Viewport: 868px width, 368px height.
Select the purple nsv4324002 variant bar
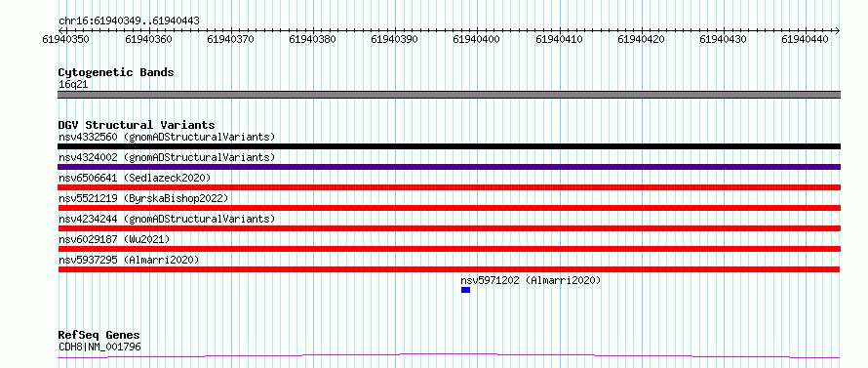pos(449,167)
